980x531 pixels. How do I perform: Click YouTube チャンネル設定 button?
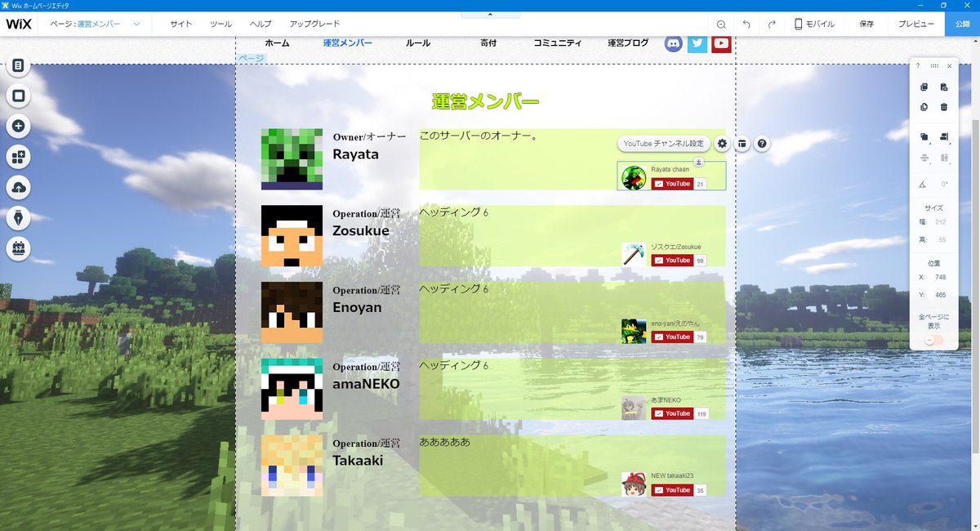(x=663, y=144)
